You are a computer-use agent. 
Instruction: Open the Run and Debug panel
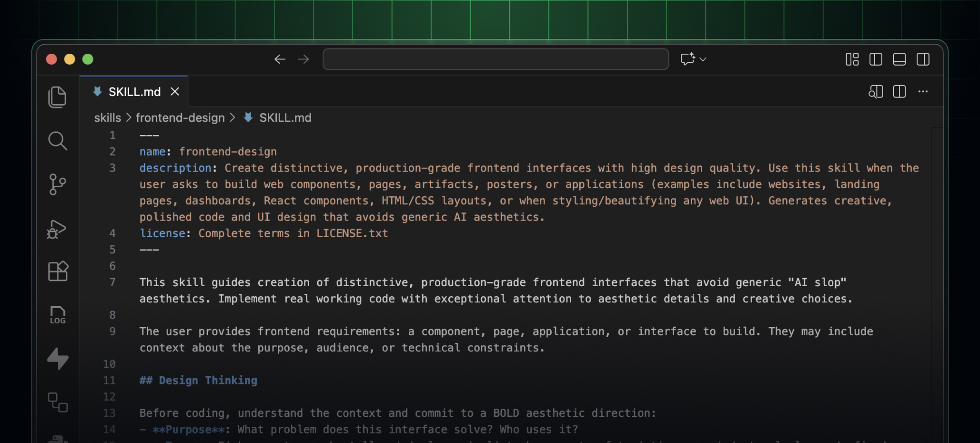pos(57,229)
